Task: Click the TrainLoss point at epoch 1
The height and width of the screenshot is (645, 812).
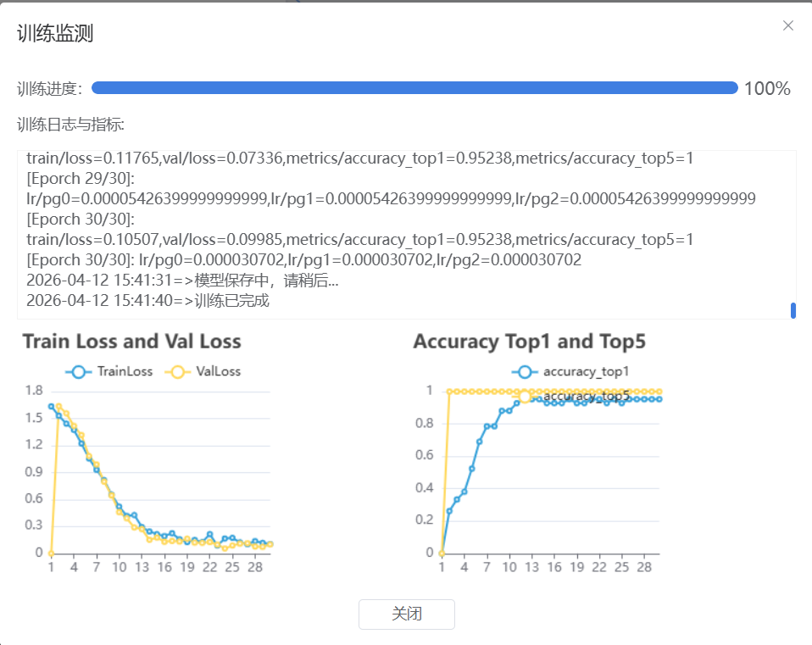Action: coord(52,407)
